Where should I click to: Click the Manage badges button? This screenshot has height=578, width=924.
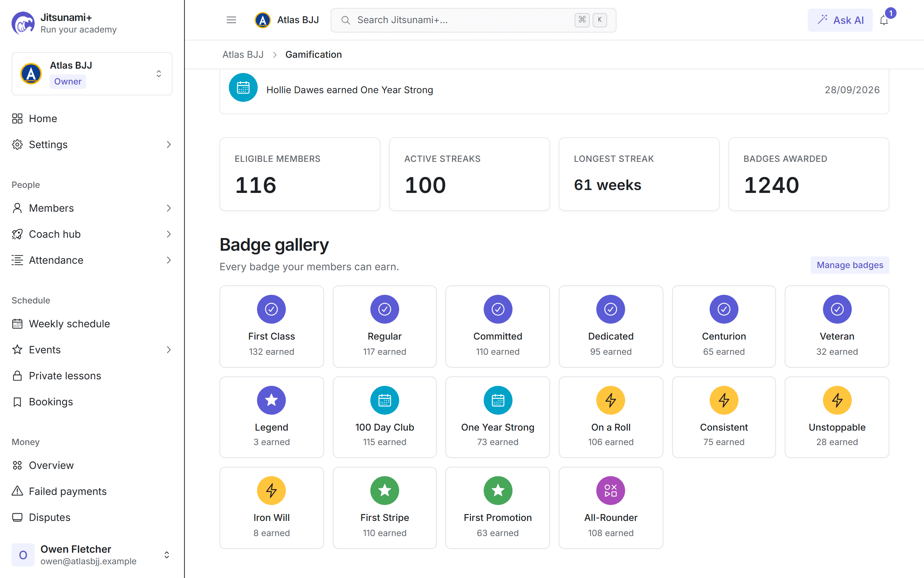pyautogui.click(x=850, y=265)
